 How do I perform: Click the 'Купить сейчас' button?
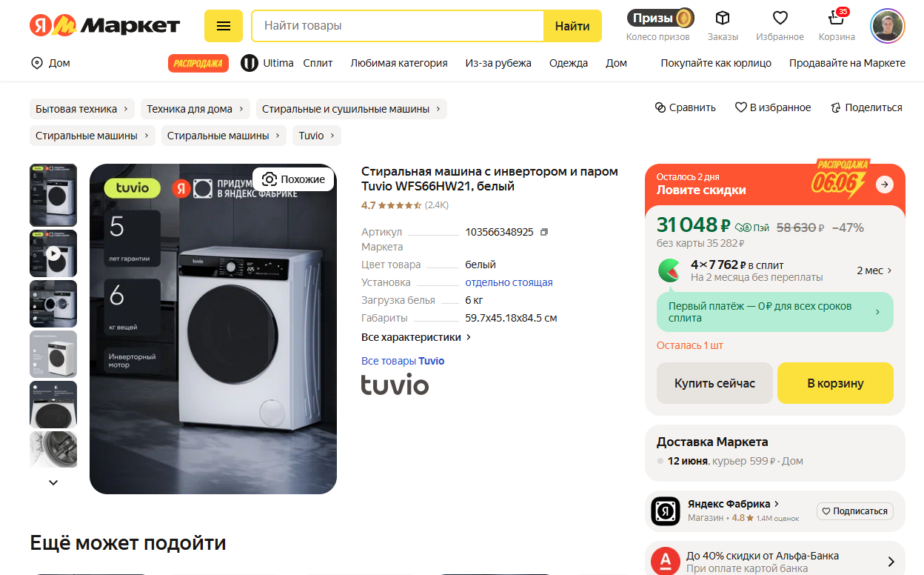[714, 383]
